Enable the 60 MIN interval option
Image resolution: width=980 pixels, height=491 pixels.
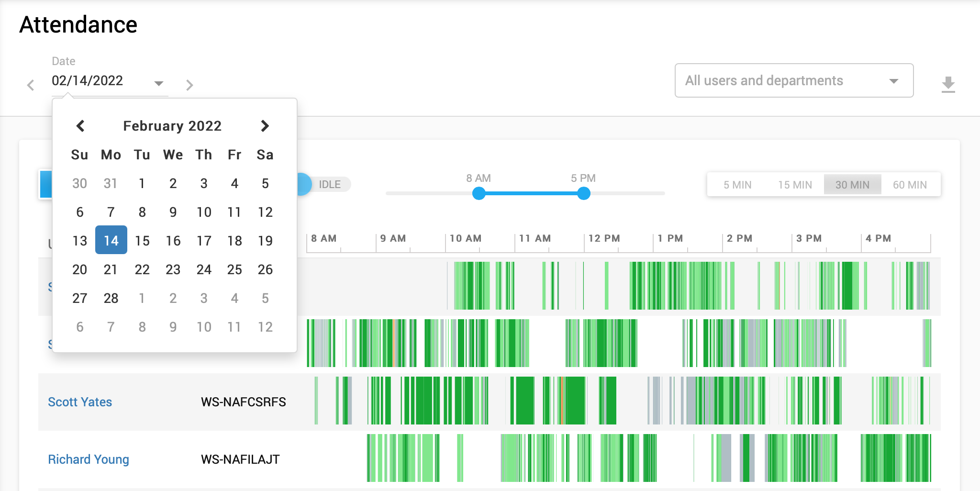910,184
